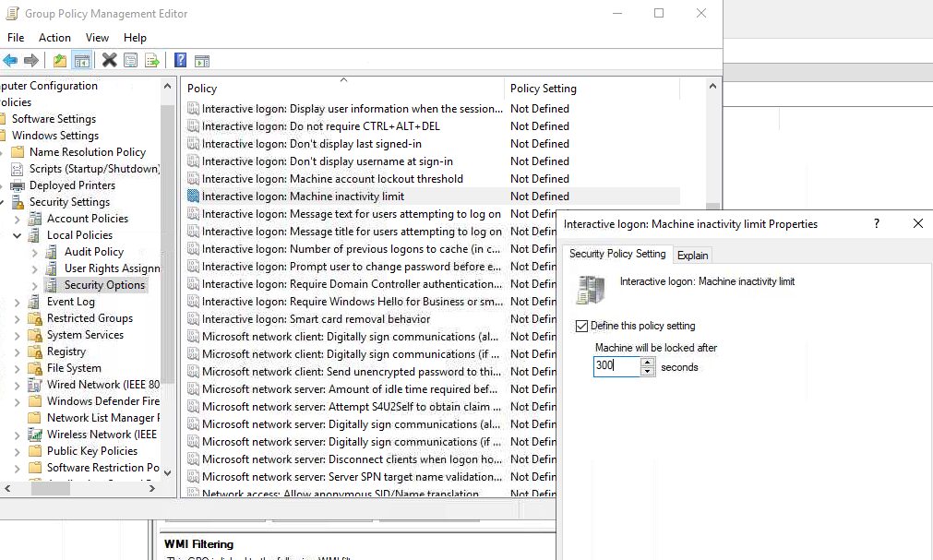The width and height of the screenshot is (933, 560).
Task: Select Audit Policy in the tree
Action: point(93,252)
